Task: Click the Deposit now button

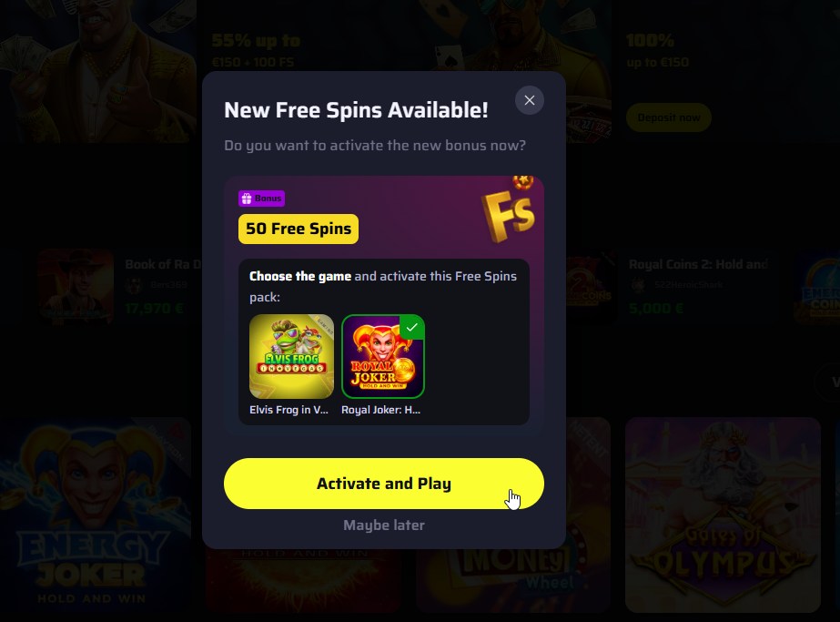Action: click(x=669, y=117)
